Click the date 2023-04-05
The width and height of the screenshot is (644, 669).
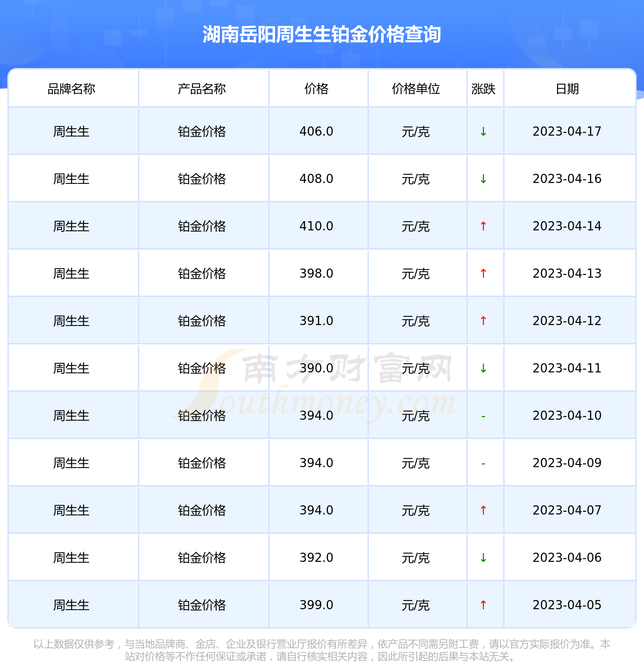point(567,605)
